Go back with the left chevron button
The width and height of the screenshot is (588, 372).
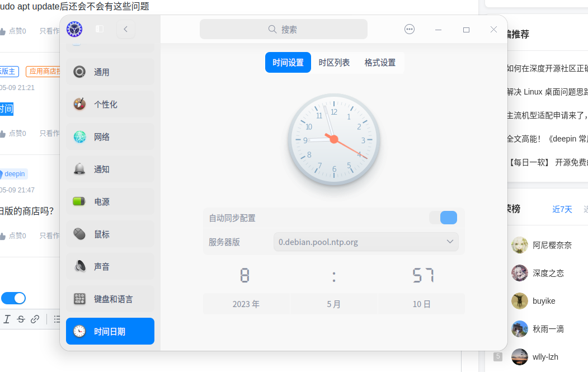pos(126,29)
